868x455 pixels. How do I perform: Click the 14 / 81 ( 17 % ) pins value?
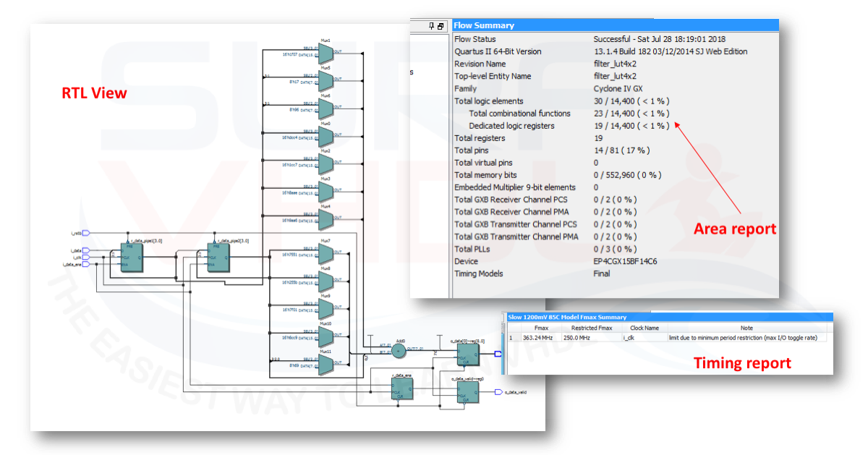pyautogui.click(x=622, y=150)
